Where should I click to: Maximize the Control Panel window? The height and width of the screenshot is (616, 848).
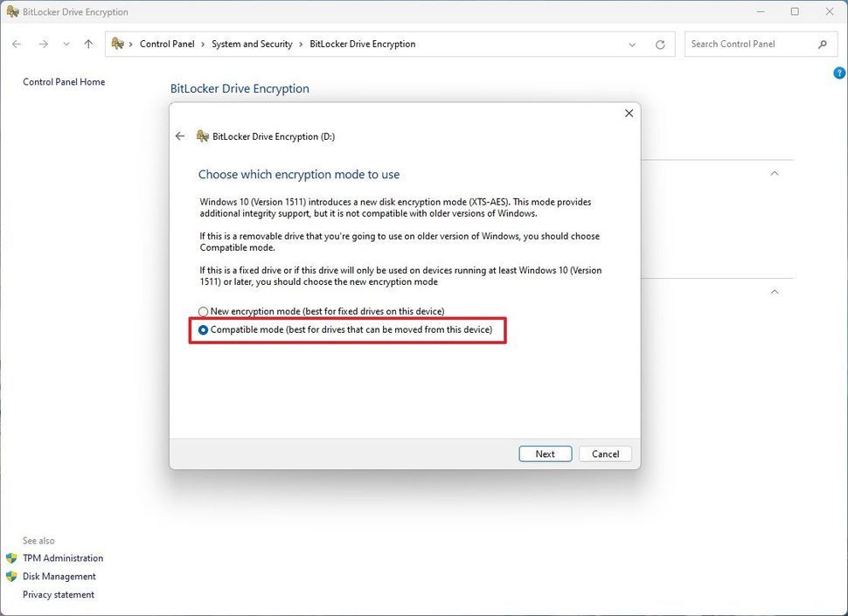click(x=795, y=11)
